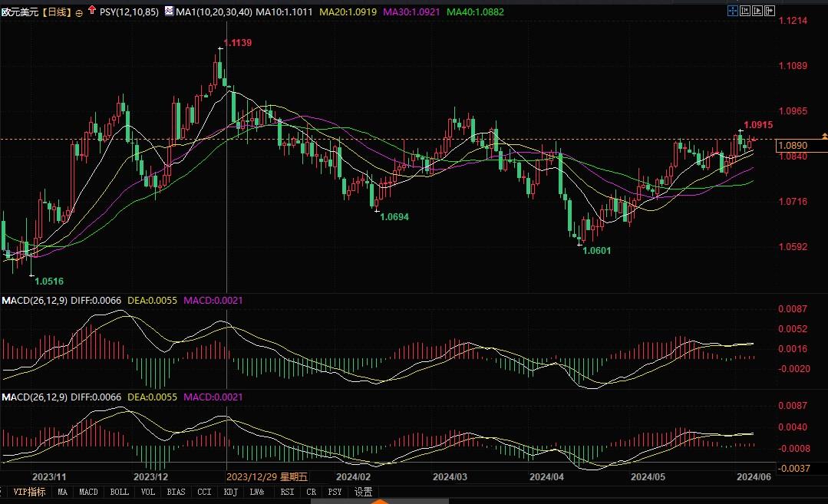Select the CCI indicator tab
The width and height of the screenshot is (828, 504).
click(x=204, y=492)
